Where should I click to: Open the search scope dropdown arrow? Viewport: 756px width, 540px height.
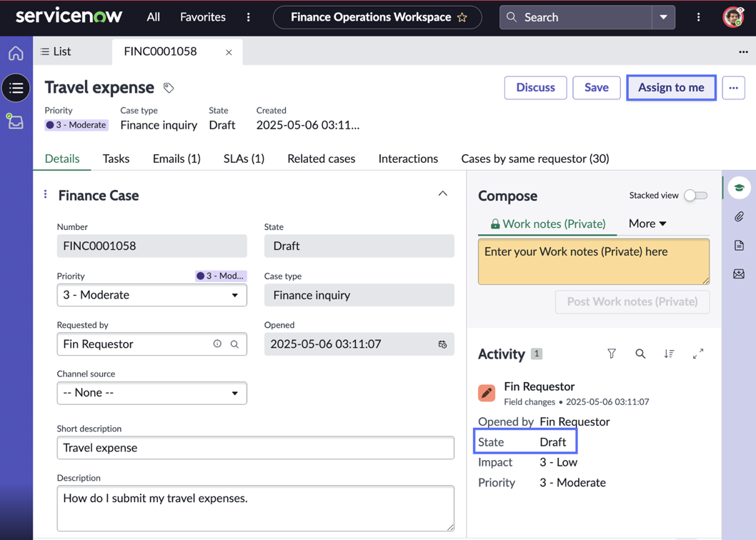pos(663,17)
